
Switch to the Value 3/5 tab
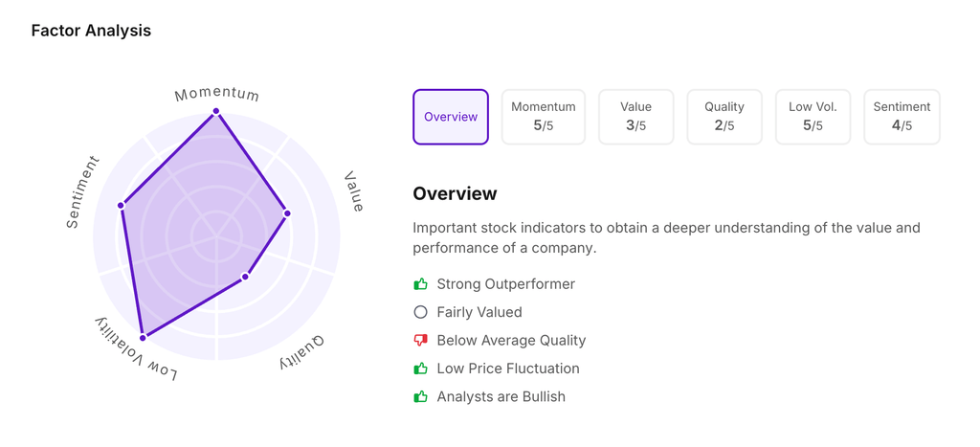point(635,117)
